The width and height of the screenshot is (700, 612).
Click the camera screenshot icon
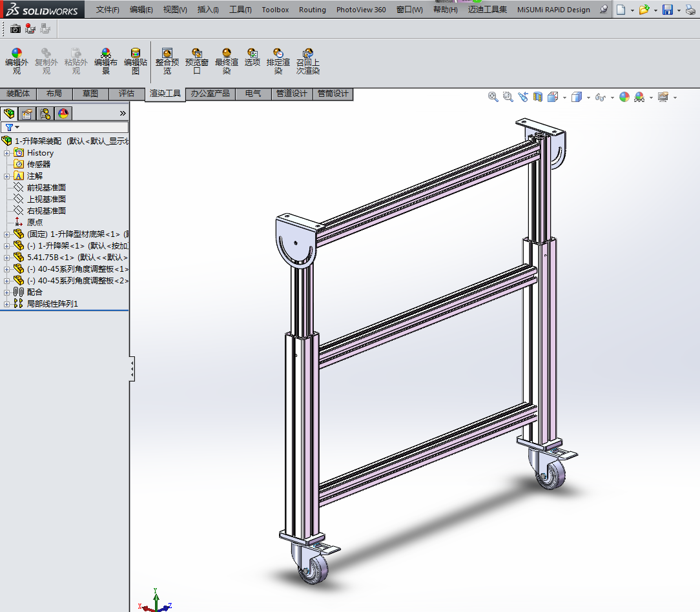(x=15, y=28)
